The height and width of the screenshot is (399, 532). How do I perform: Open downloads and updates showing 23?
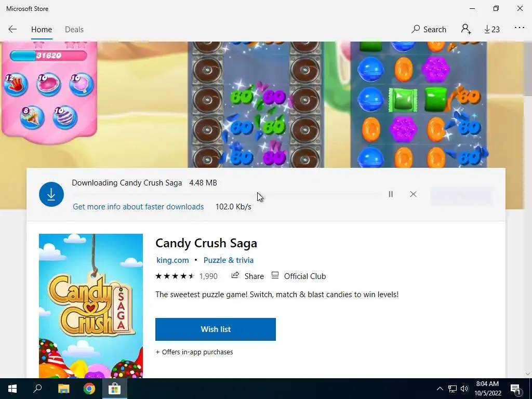pos(492,30)
